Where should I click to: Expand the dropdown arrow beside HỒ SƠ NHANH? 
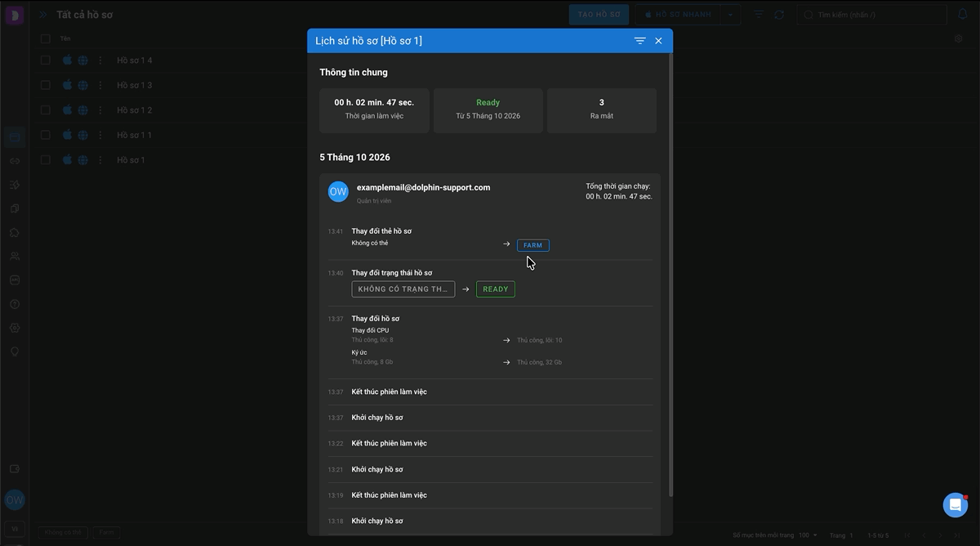(x=732, y=15)
